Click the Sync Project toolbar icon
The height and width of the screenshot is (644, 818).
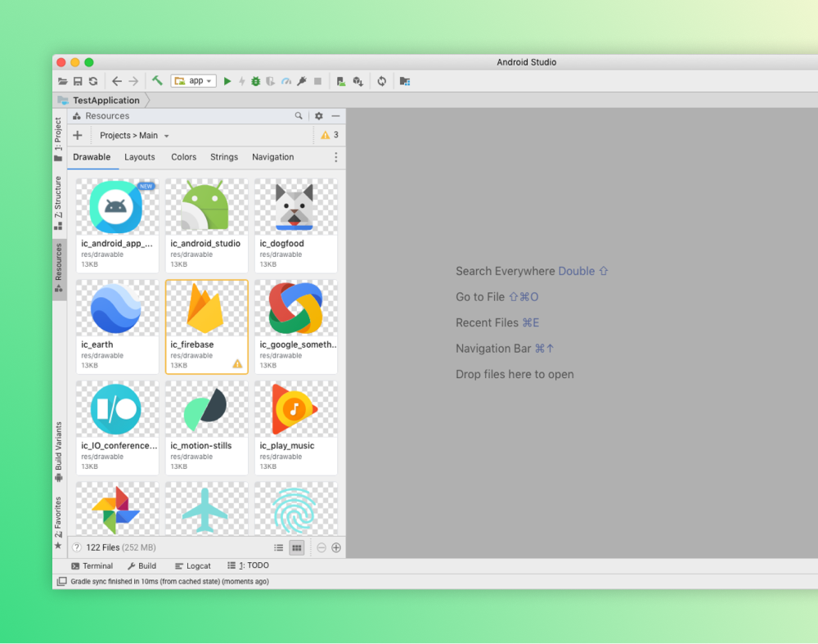pos(381,81)
